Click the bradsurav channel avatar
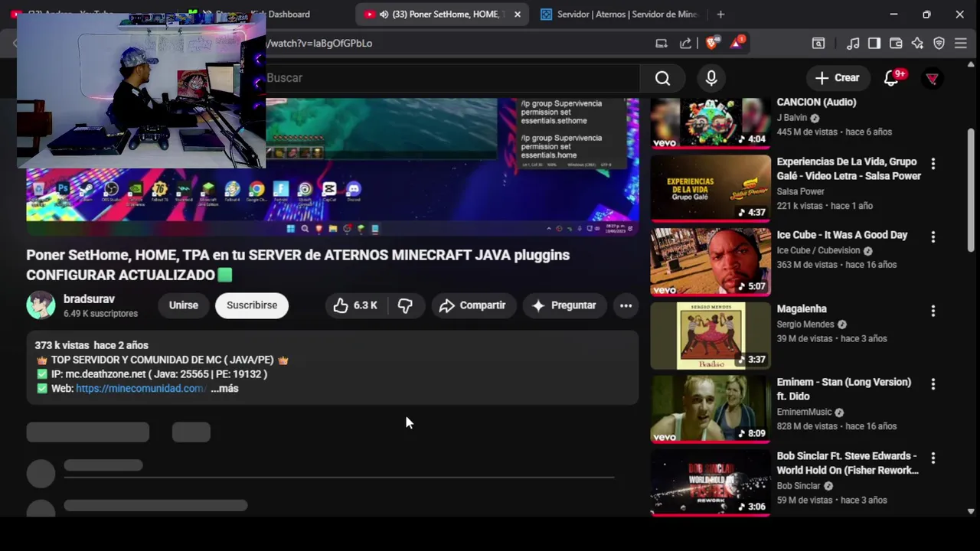This screenshot has height=551, width=980. click(41, 305)
